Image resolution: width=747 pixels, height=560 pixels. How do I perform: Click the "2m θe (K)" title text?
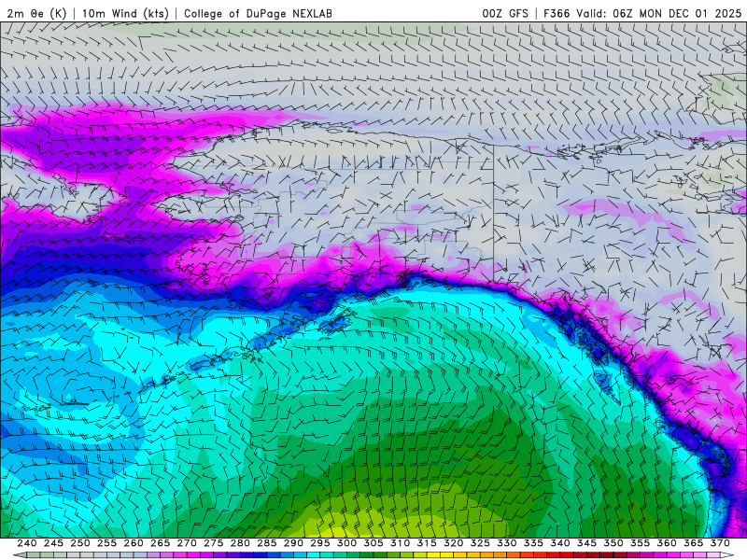36,14
